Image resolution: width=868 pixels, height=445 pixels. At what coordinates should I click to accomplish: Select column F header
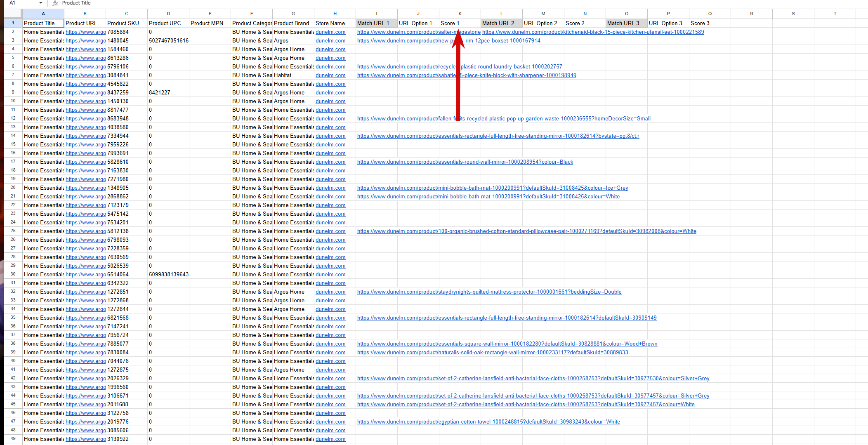tap(252, 14)
